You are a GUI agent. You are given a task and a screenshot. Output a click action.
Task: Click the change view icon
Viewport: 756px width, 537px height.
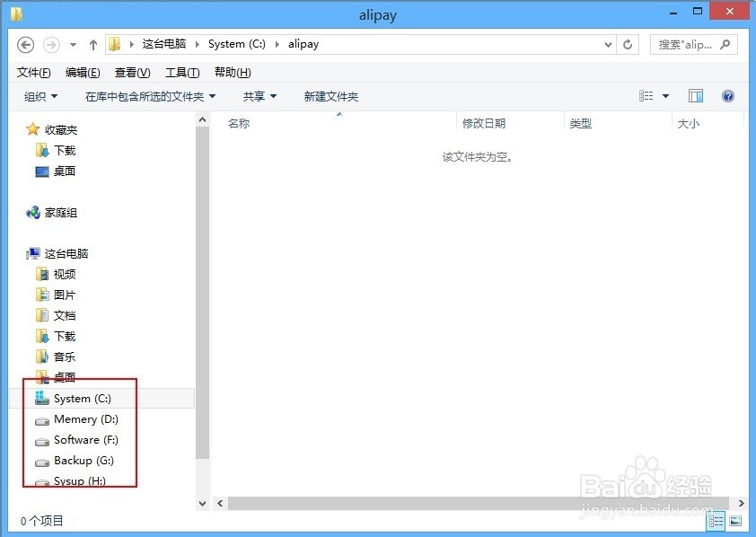pyautogui.click(x=646, y=96)
